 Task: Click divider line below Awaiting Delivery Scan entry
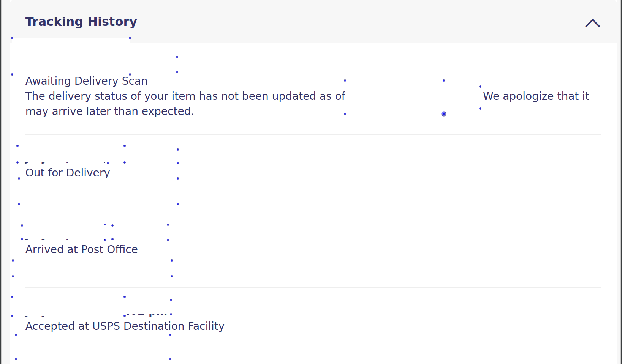[x=313, y=134]
